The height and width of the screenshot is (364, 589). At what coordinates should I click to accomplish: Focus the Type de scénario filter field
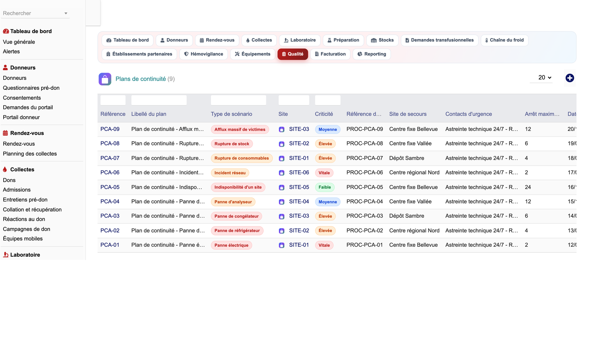pos(239,100)
